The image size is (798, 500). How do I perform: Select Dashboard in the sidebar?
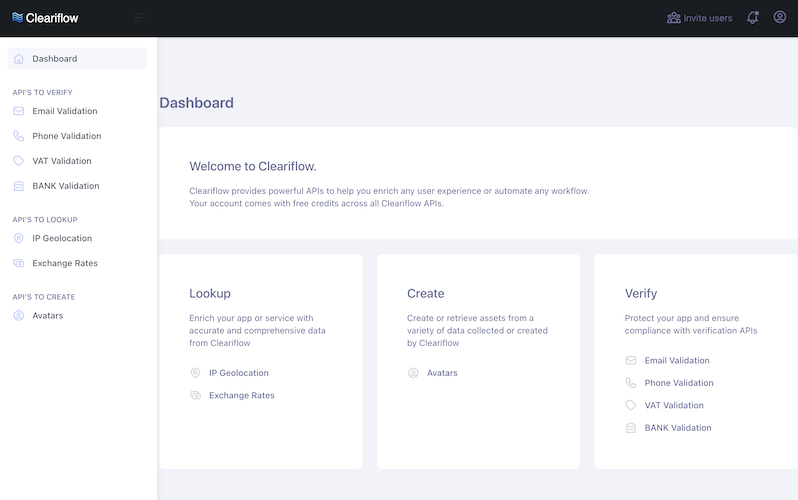tap(77, 59)
